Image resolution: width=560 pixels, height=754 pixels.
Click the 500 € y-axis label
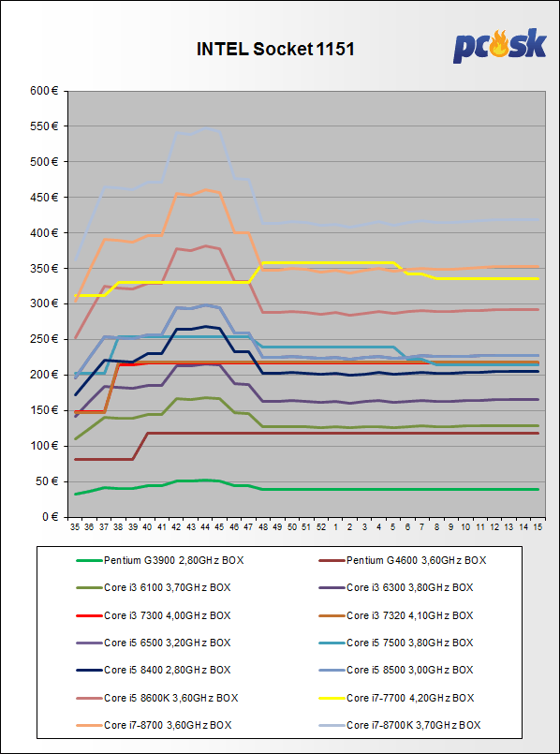[44, 161]
